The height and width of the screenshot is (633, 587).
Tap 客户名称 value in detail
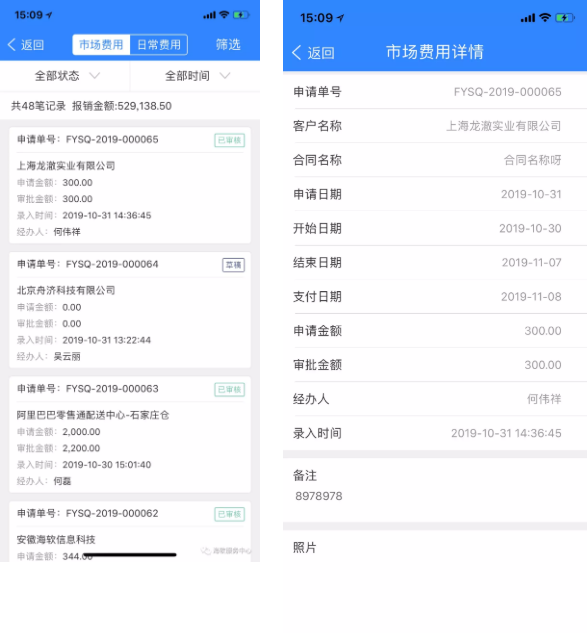(x=503, y=126)
